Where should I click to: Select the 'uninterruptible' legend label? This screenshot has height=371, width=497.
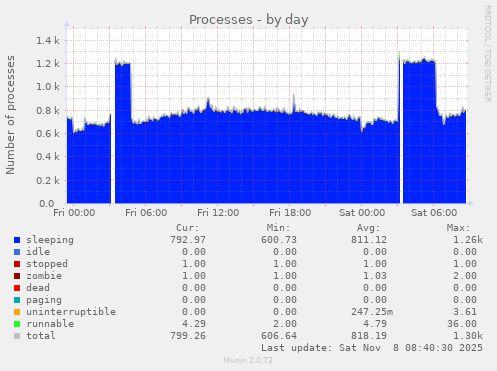pyautogui.click(x=71, y=312)
